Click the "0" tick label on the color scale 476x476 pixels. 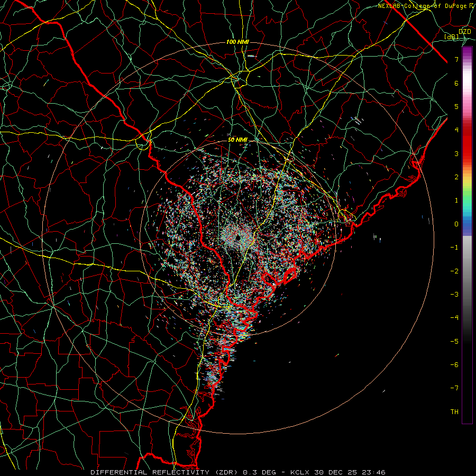pos(456,224)
